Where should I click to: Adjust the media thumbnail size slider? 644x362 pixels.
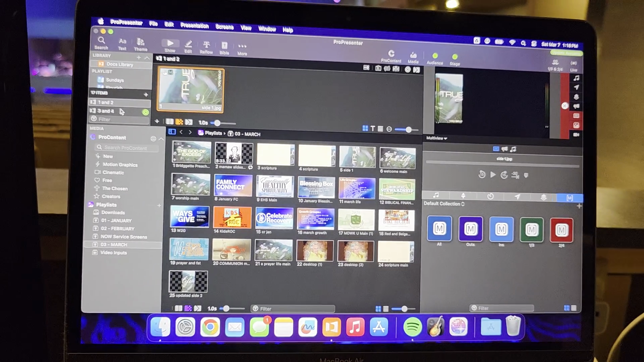404,309
